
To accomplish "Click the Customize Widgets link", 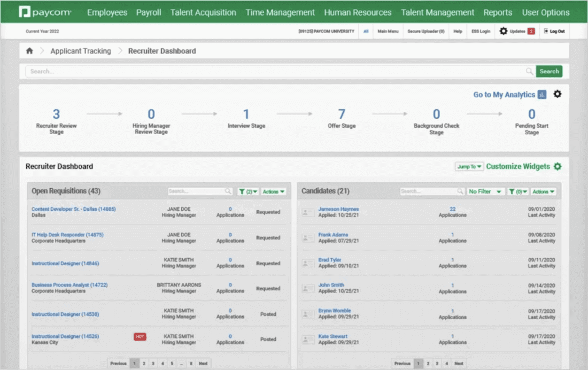I will coord(518,166).
